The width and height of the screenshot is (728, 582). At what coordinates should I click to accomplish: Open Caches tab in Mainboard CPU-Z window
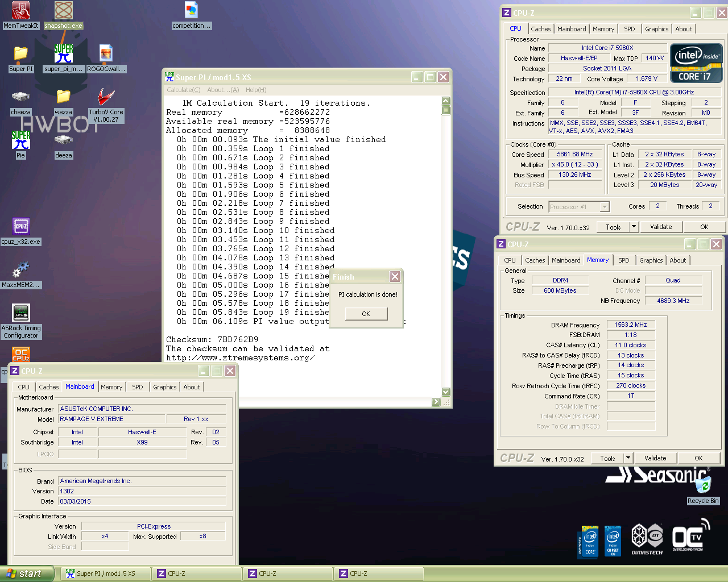click(x=48, y=387)
